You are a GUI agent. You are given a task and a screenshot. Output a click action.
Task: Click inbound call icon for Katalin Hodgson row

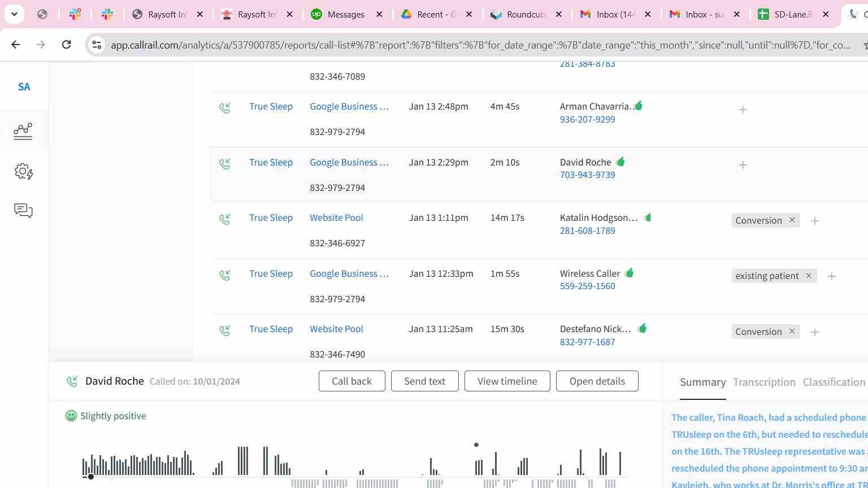[225, 219]
